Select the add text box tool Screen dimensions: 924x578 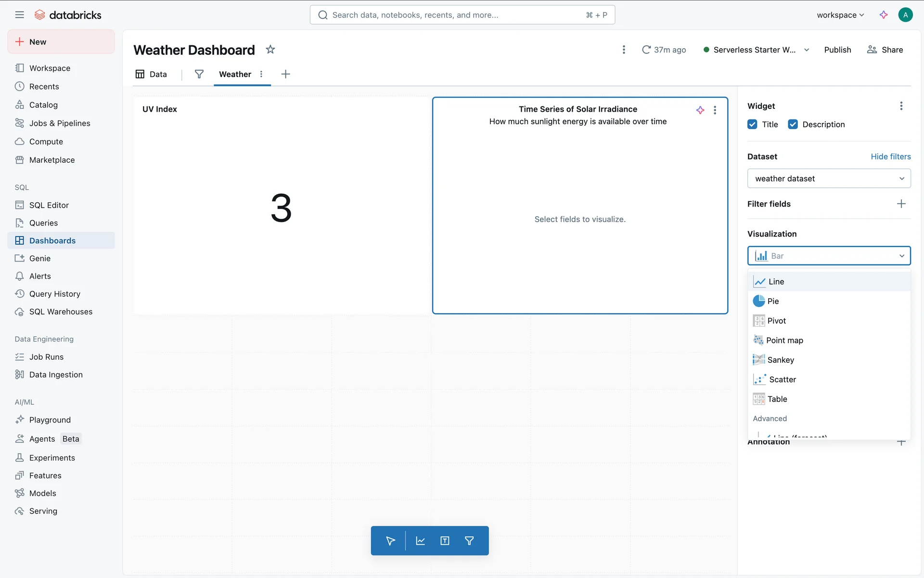click(445, 540)
